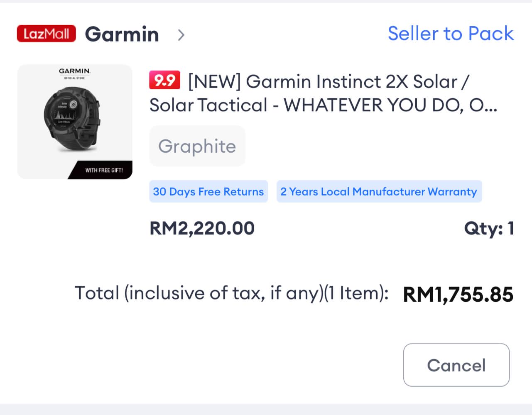532x415 pixels.
Task: Click the WITH FREE GIFT banner
Action: (x=104, y=170)
